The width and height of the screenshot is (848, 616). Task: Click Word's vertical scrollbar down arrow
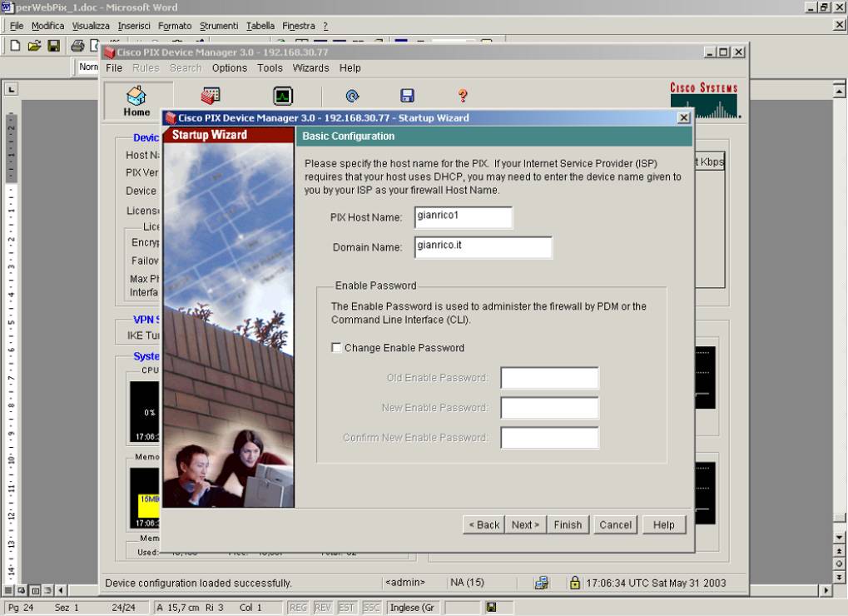click(x=839, y=538)
